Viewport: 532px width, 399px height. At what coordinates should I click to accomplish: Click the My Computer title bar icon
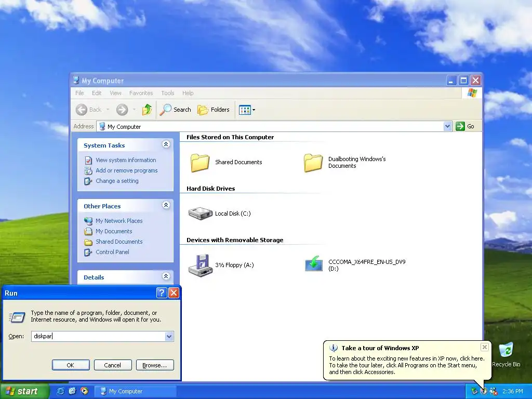(x=76, y=81)
